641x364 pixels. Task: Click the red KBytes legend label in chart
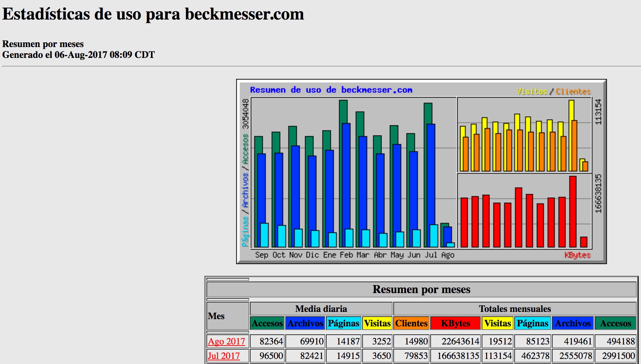click(577, 255)
